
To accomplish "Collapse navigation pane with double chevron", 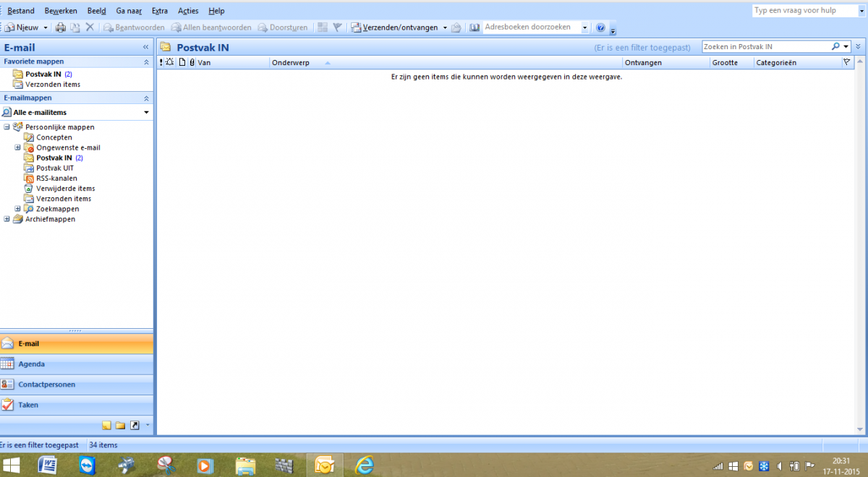I will [x=145, y=47].
